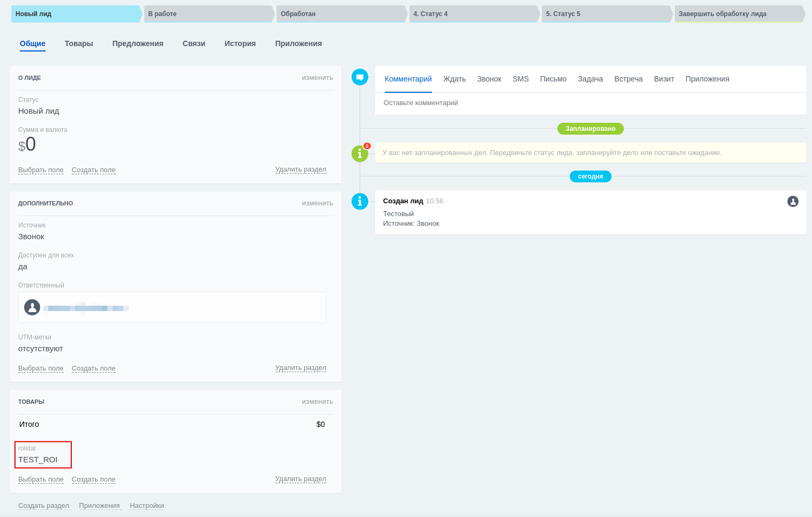This screenshot has width=812, height=517.
Task: Open Настройки link at the bottom
Action: click(146, 506)
